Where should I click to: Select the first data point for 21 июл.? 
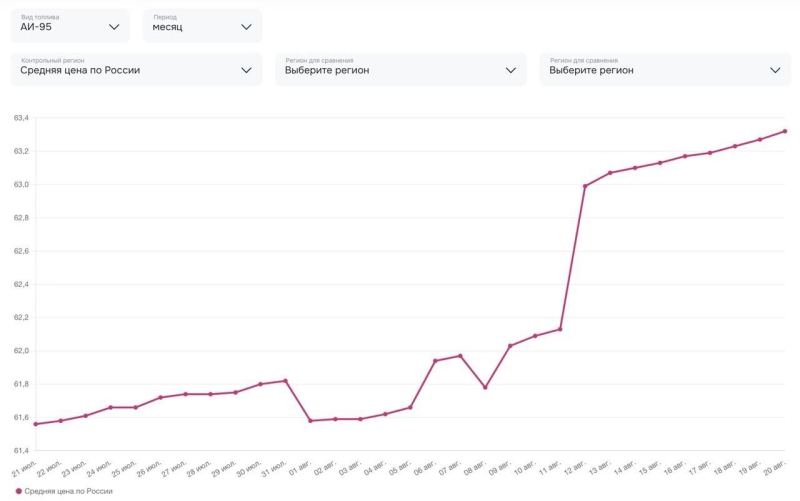[x=36, y=424]
